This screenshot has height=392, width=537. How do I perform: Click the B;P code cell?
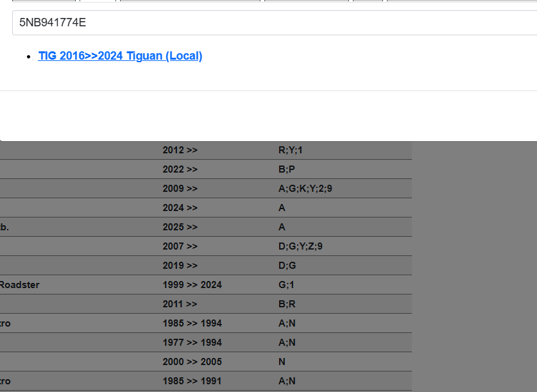[x=286, y=169]
